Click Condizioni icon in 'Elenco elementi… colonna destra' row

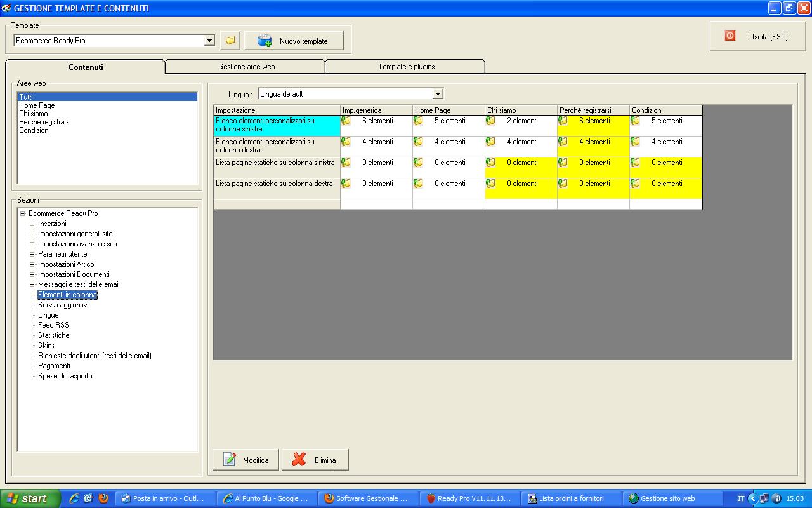click(635, 142)
